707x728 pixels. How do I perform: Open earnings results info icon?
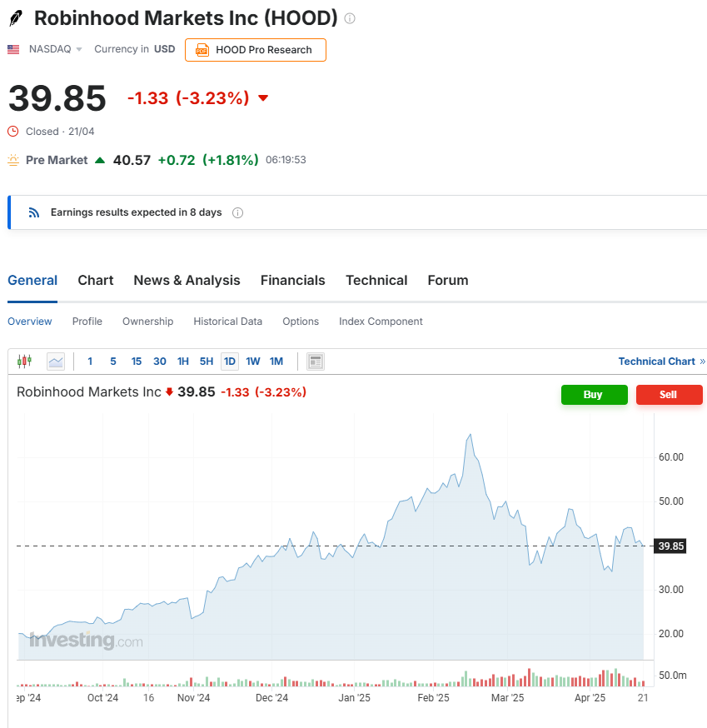click(x=237, y=212)
